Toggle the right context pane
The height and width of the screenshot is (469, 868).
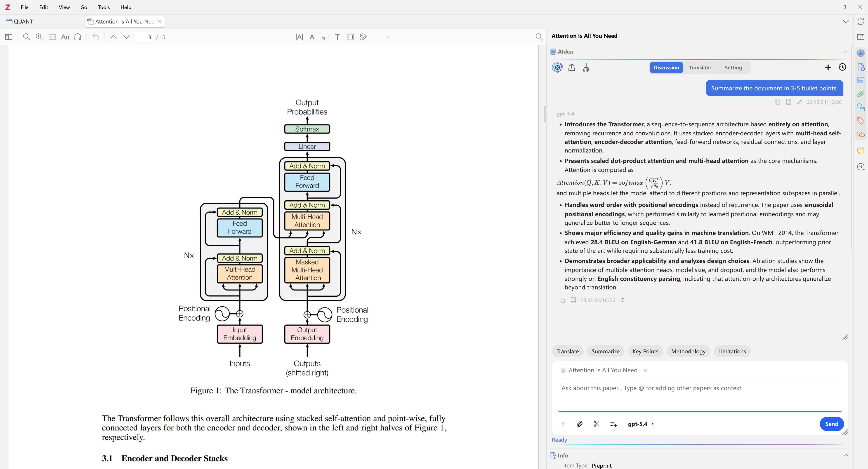pos(861,37)
